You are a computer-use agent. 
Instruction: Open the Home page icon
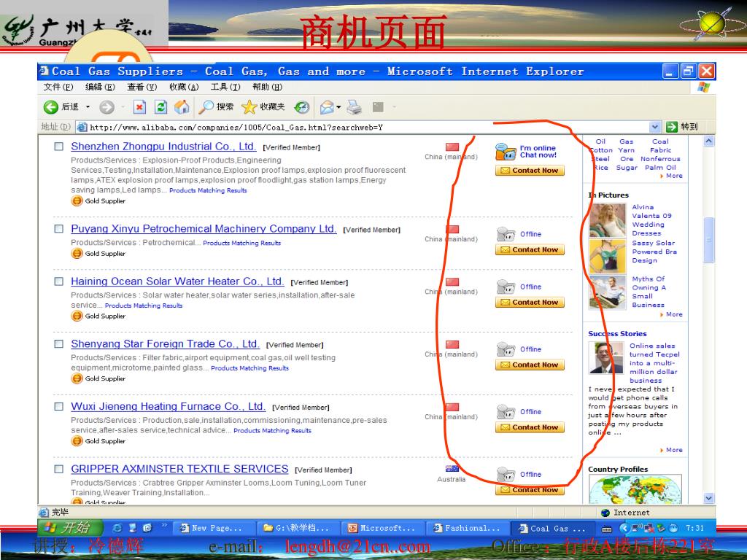click(x=182, y=107)
